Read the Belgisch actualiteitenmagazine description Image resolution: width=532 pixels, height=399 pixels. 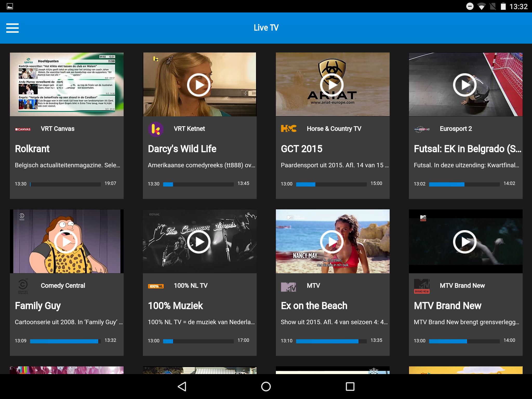[68, 165]
